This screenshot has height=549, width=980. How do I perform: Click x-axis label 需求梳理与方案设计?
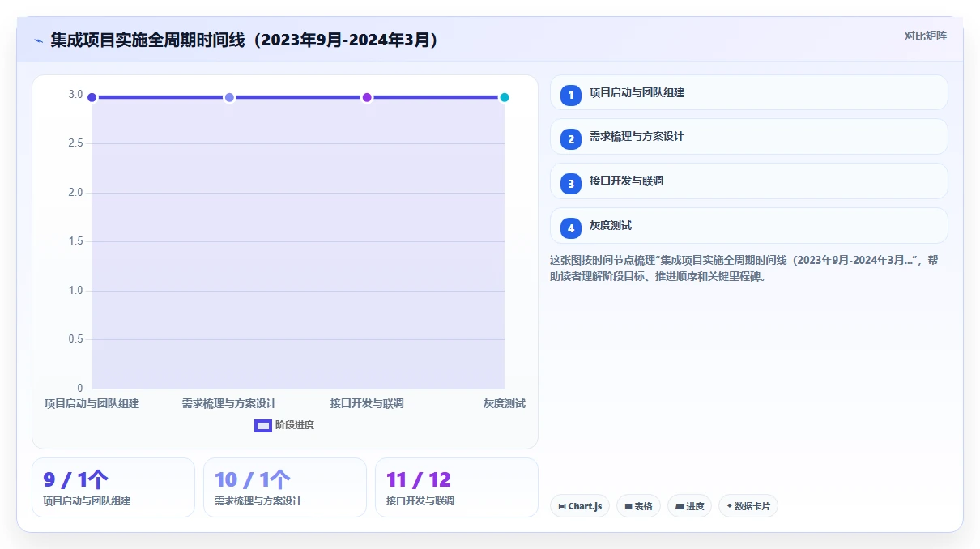click(x=229, y=403)
